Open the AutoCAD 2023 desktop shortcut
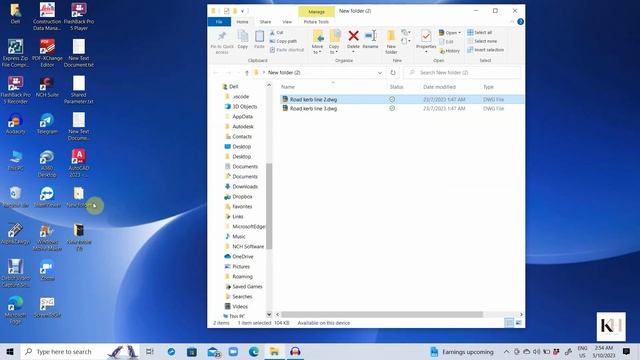 [79, 163]
